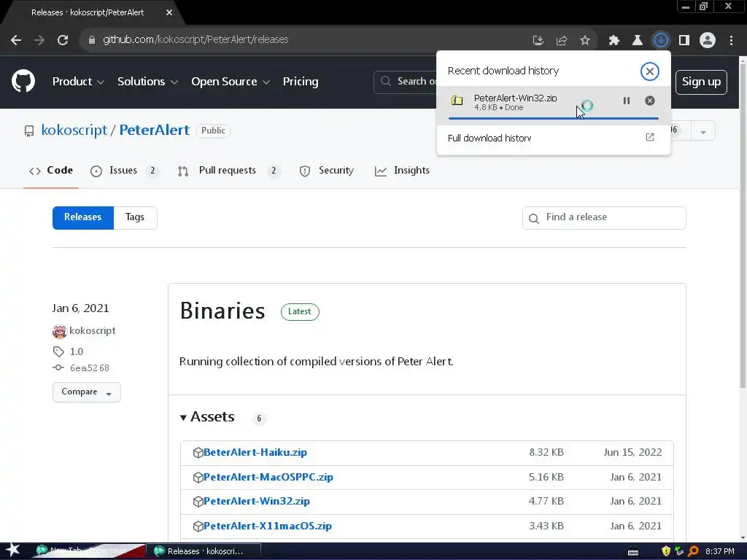The height and width of the screenshot is (560, 747).
Task: Click the lock icon in address bar
Action: click(x=92, y=40)
